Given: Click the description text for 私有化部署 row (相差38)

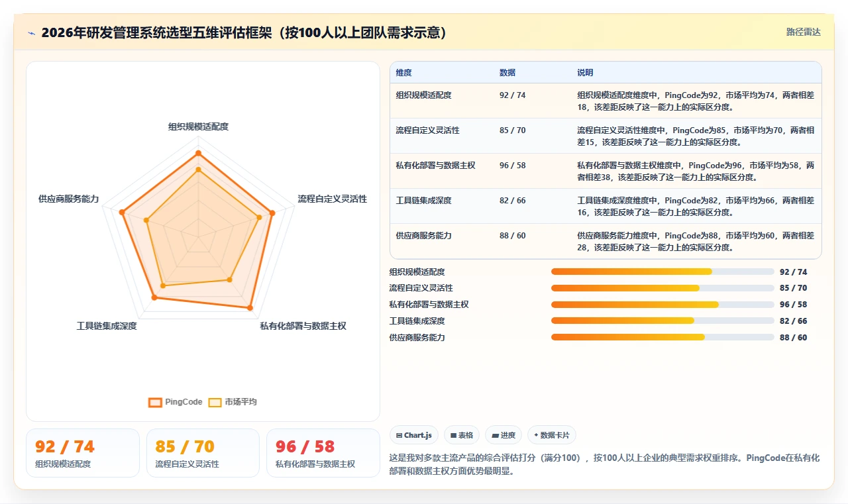Looking at the screenshot, I should coord(696,172).
